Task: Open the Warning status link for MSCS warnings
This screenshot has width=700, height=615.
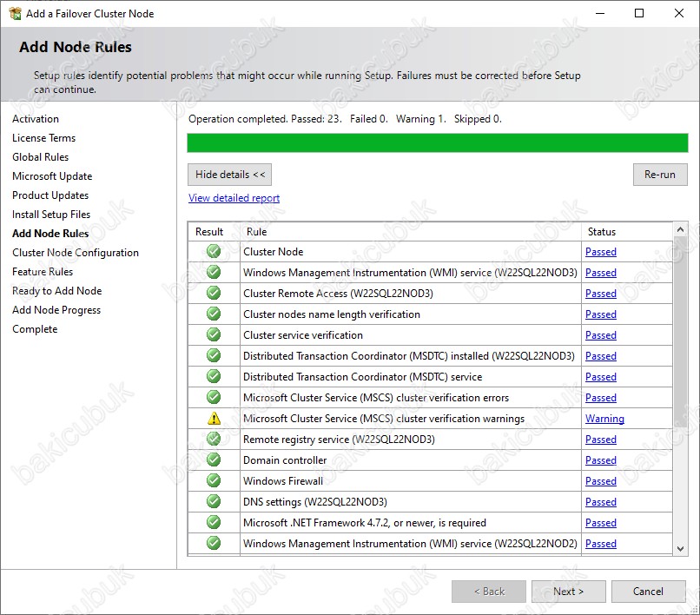Action: (x=604, y=419)
